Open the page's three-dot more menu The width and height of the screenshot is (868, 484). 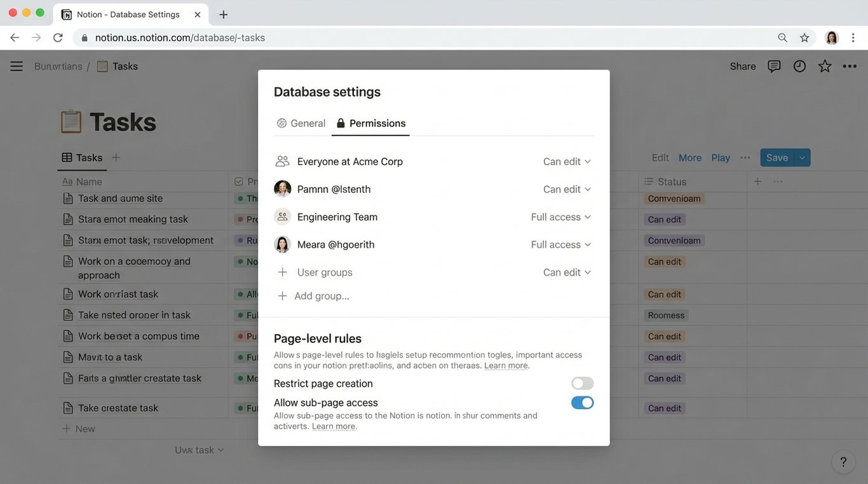click(850, 66)
